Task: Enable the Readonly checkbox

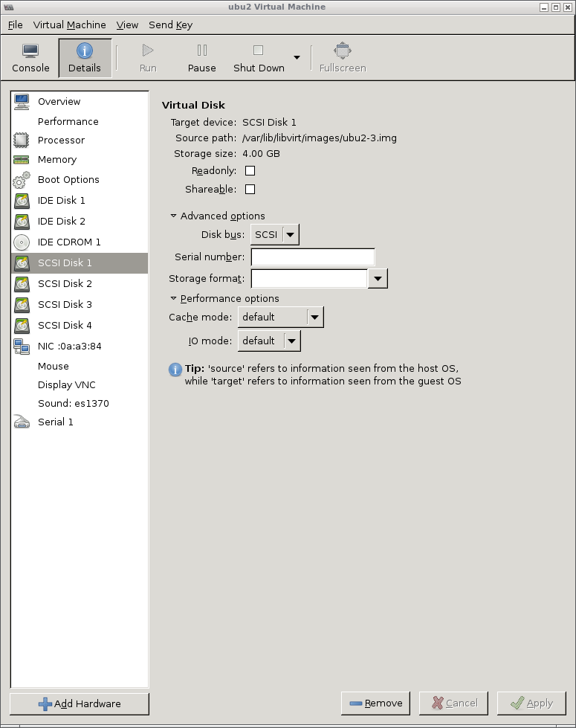Action: pyautogui.click(x=250, y=170)
